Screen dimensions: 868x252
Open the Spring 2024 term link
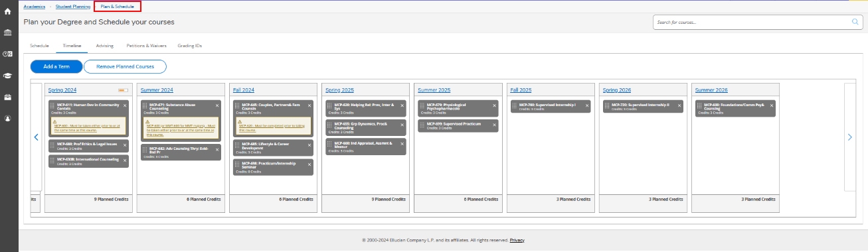(x=62, y=90)
